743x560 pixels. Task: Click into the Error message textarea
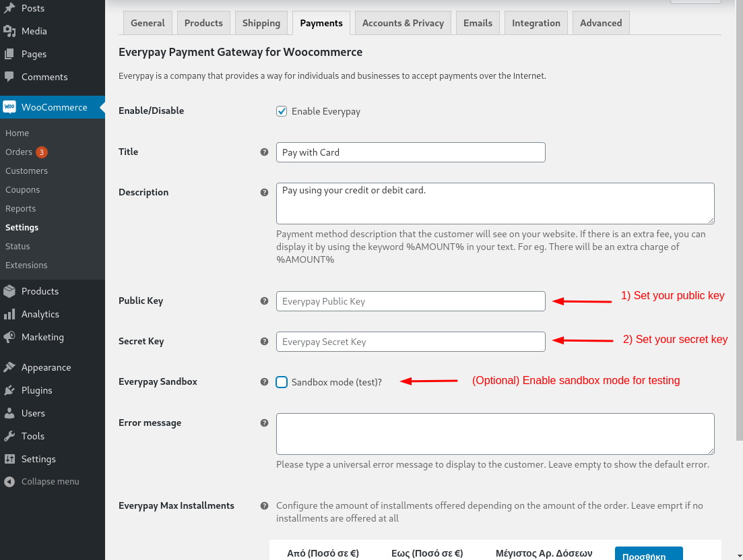click(495, 433)
